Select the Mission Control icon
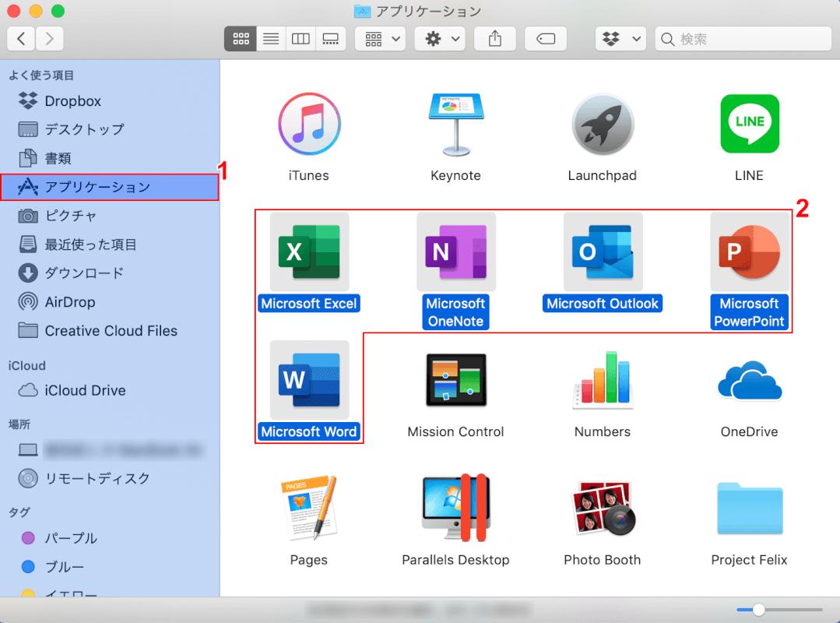Image resolution: width=840 pixels, height=623 pixels. click(x=456, y=379)
